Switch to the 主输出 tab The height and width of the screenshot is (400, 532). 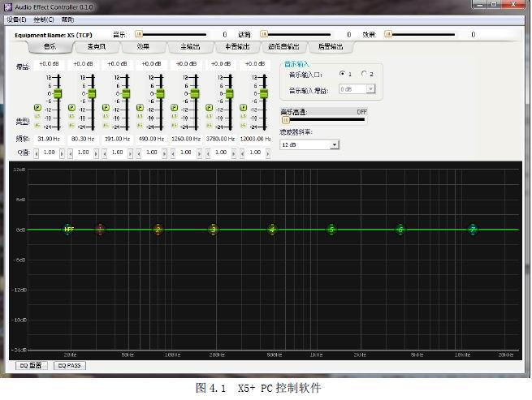click(190, 47)
